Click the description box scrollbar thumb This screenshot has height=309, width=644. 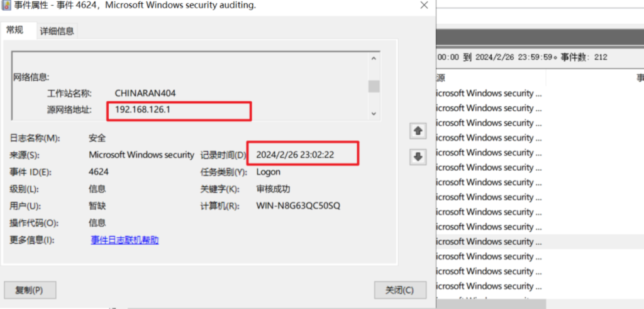[374, 86]
